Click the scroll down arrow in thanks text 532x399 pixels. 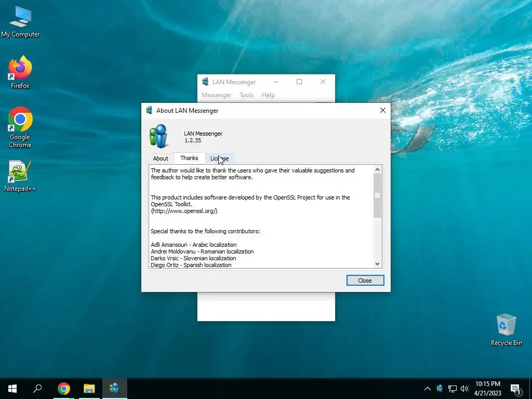click(377, 264)
